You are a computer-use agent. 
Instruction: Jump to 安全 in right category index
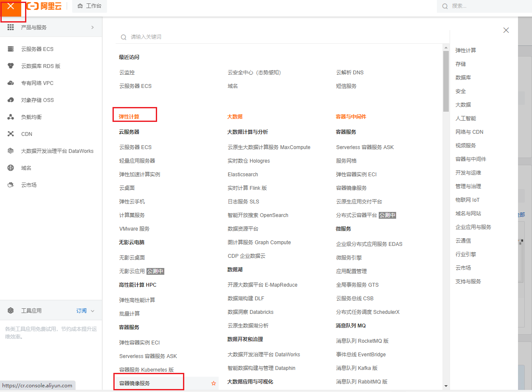point(461,91)
